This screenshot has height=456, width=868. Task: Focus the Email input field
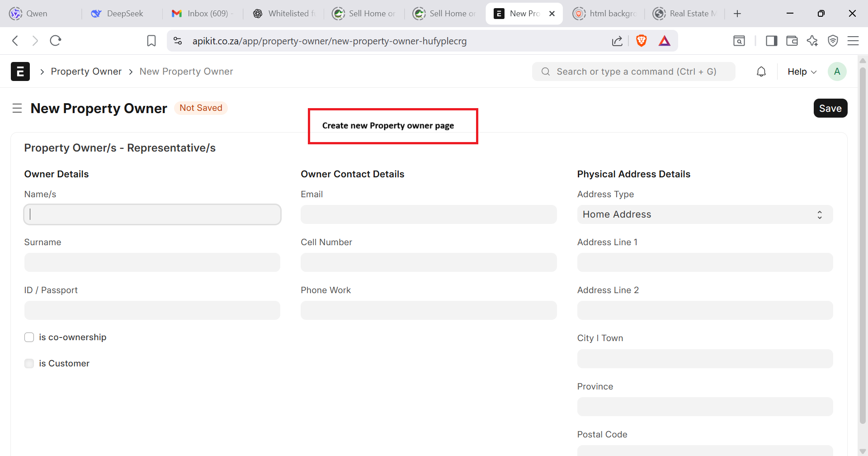click(428, 214)
